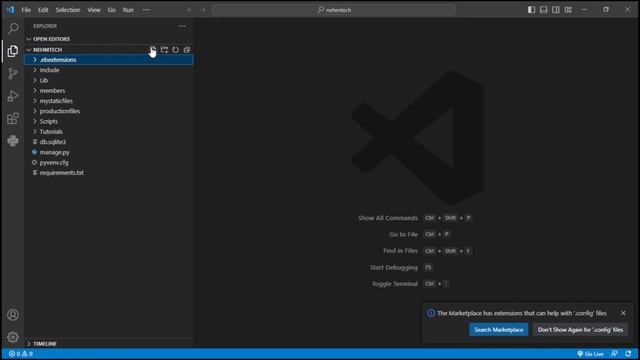This screenshot has height=360, width=640.
Task: Open the Explorer view icon
Action: click(13, 51)
